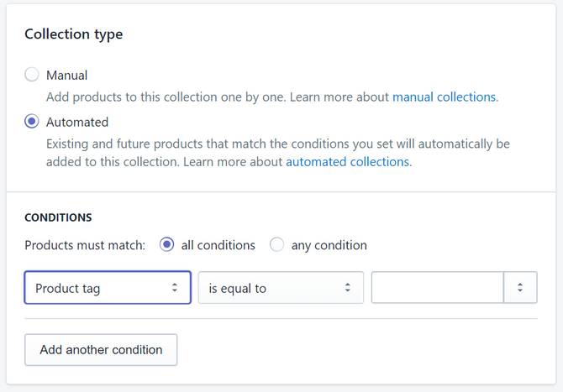Open the 'is equal to' operator dropdown

pos(281,288)
